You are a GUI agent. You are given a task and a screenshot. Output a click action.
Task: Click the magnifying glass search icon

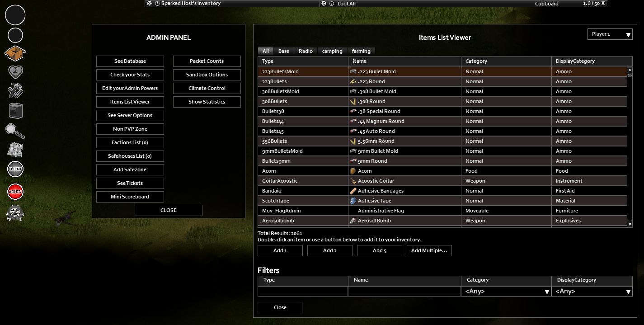click(15, 131)
